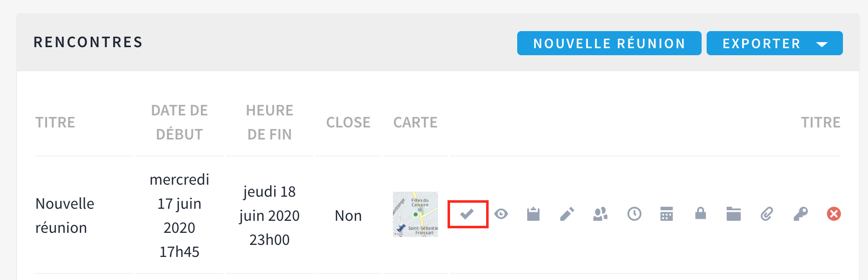Viewport: 868px width, 280px height.
Task: Delete meeting with the red X icon
Action: pos(833,214)
